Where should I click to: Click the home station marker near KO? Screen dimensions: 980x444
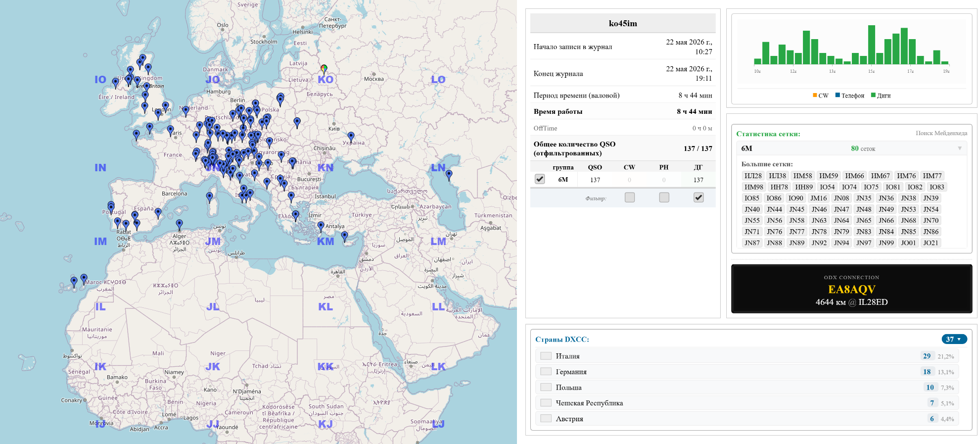coord(324,69)
